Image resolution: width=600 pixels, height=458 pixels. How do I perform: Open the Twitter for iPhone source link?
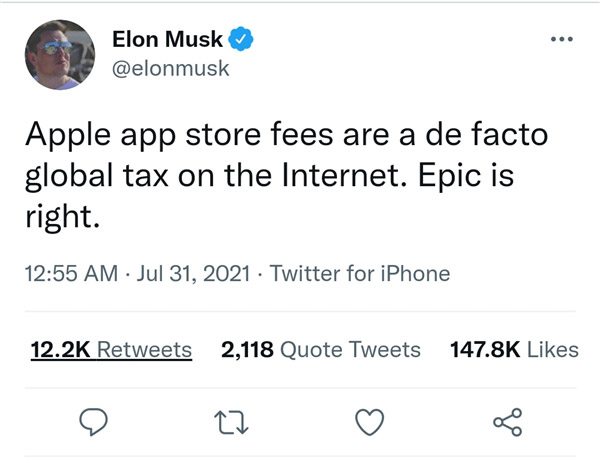pyautogui.click(x=360, y=273)
